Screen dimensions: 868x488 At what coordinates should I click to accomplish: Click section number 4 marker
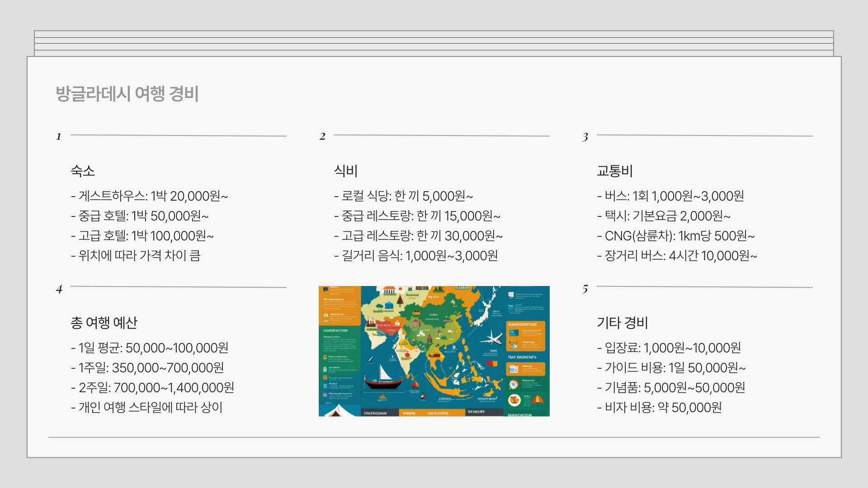point(59,289)
